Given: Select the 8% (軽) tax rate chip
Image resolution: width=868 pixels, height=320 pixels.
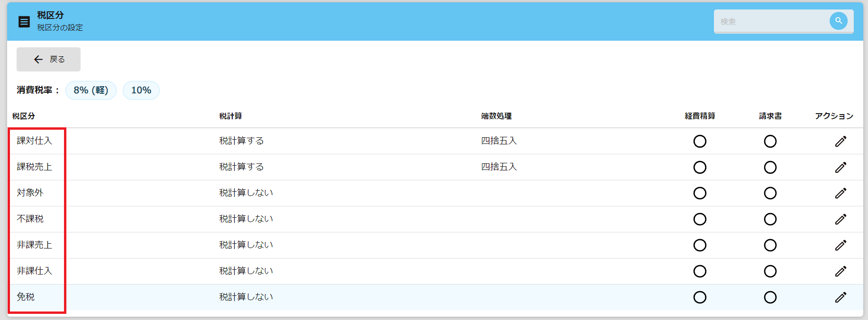Looking at the screenshot, I should (91, 90).
